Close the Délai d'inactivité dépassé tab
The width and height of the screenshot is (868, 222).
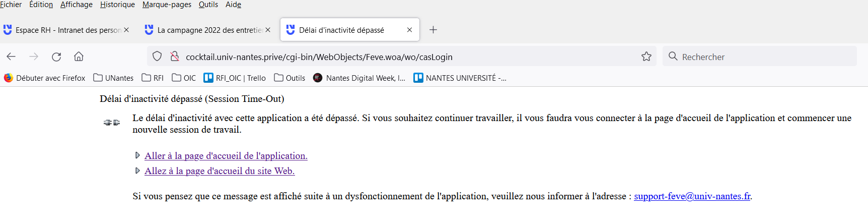[409, 30]
